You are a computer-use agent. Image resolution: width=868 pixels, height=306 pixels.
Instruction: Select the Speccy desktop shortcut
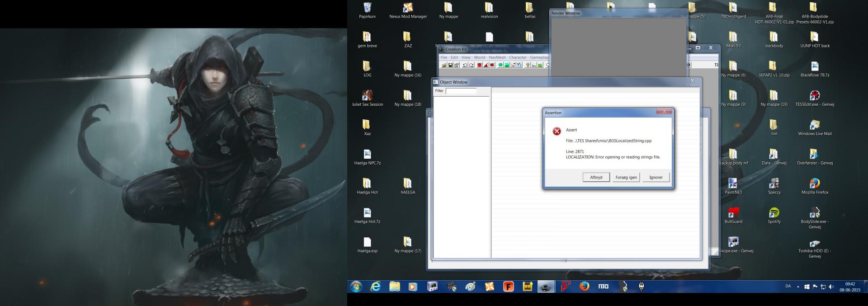click(x=774, y=186)
